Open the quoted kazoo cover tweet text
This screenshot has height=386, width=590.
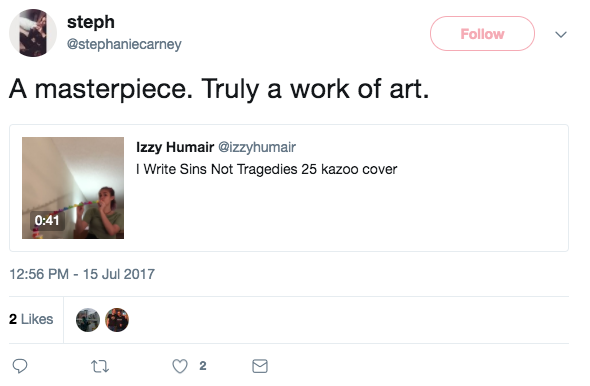click(266, 169)
